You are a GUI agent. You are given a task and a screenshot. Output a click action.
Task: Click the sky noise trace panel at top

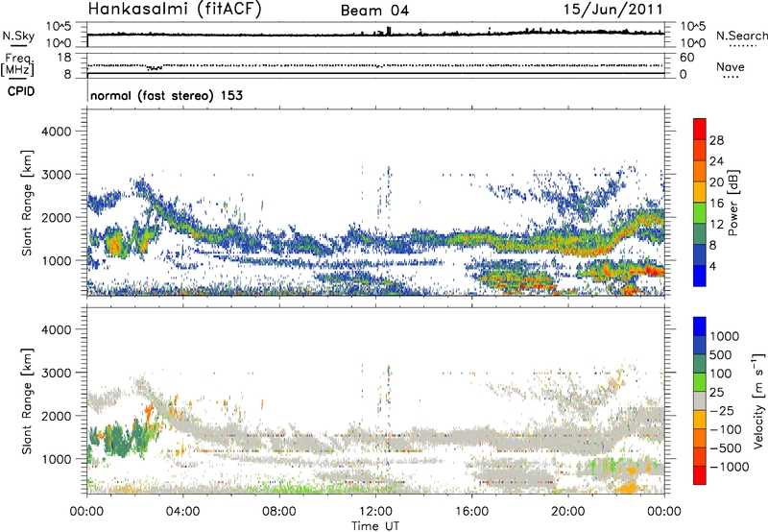click(375, 35)
